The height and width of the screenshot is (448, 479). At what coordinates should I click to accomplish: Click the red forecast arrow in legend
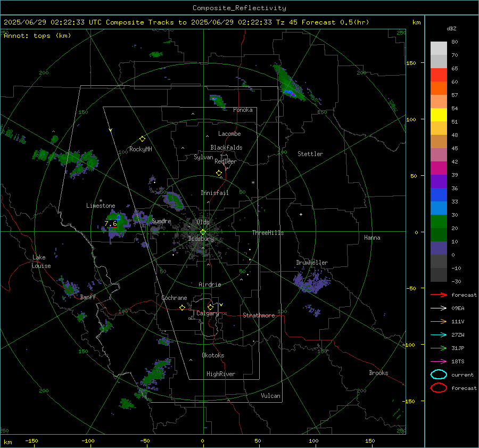click(439, 295)
